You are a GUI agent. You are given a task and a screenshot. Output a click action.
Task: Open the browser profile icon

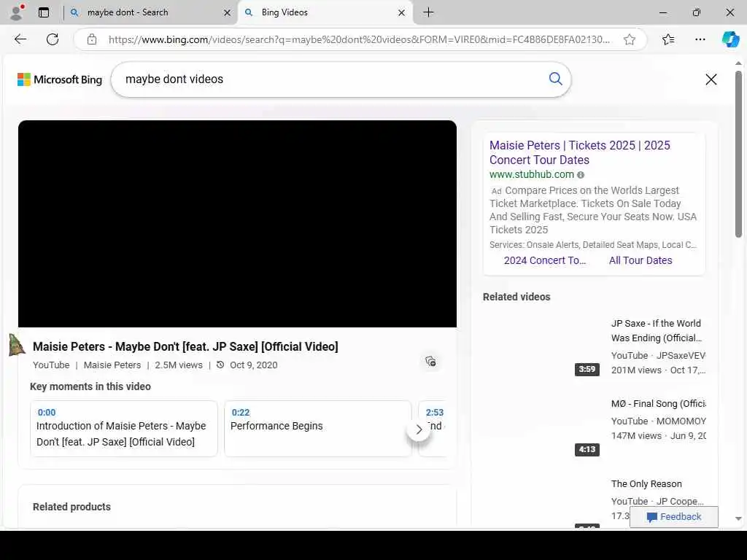18,12
